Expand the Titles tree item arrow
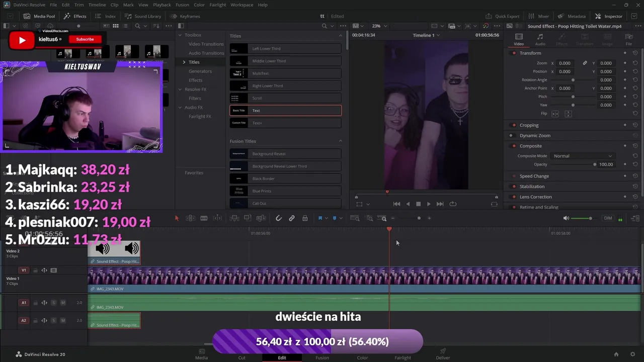644x362 pixels. click(184, 62)
